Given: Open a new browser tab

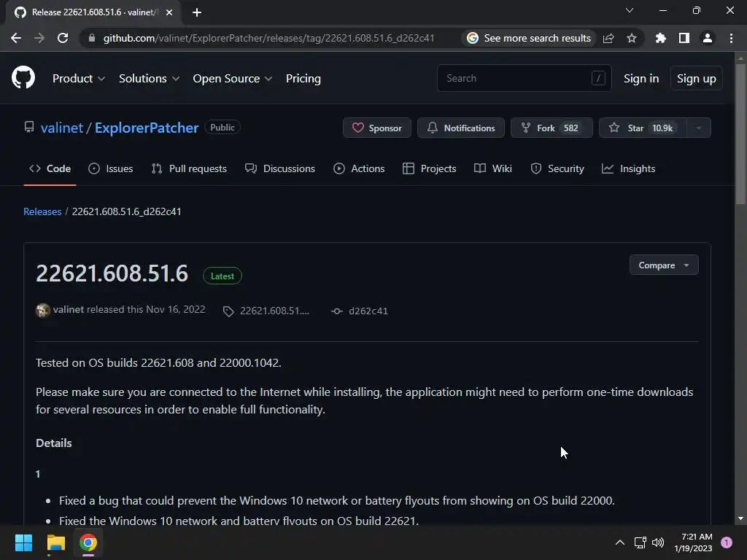Looking at the screenshot, I should [197, 12].
